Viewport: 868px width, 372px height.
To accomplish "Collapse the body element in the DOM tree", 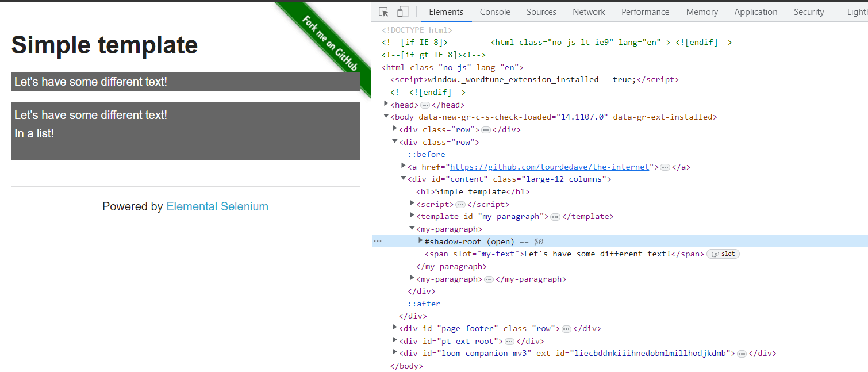I will (386, 117).
